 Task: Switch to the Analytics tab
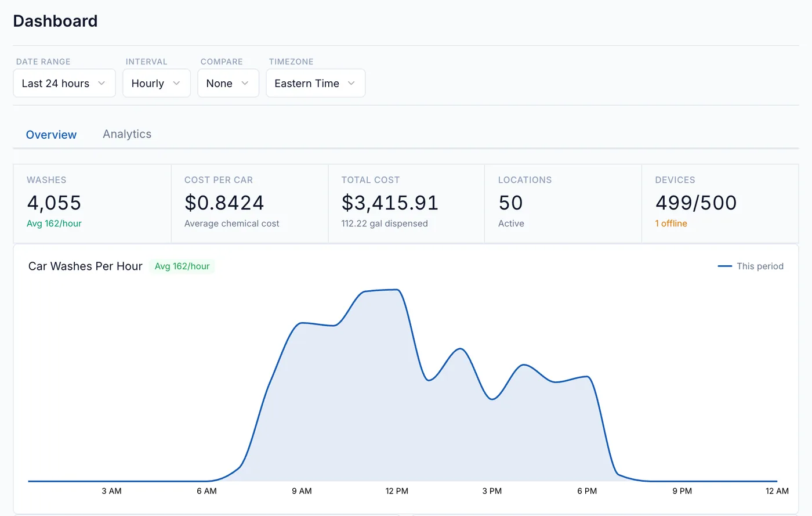point(127,134)
